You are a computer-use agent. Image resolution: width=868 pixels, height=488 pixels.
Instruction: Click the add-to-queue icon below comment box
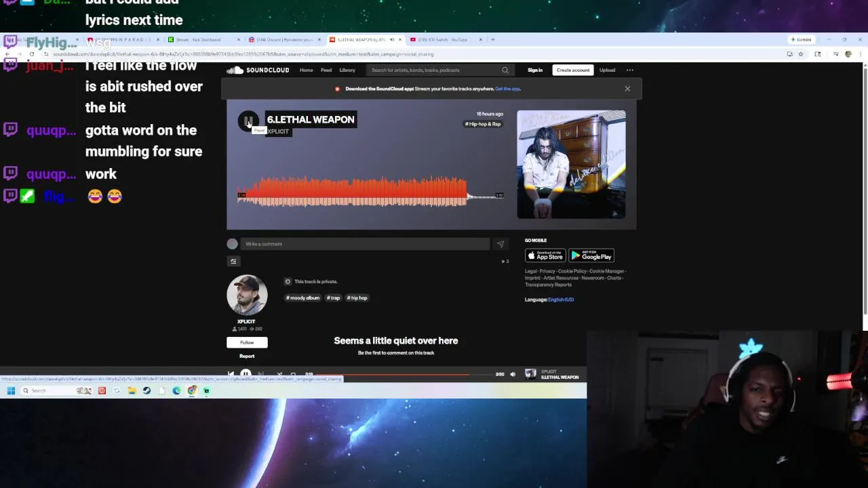pos(233,261)
